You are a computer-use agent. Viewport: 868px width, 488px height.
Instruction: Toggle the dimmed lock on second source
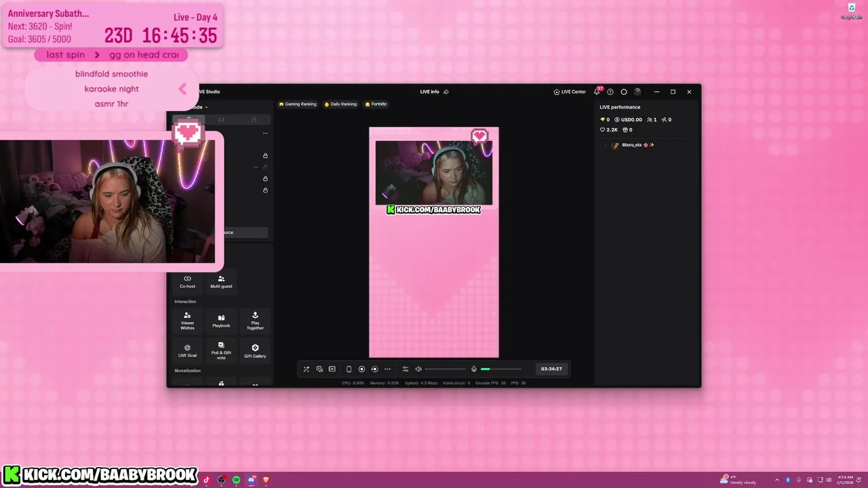265,167
